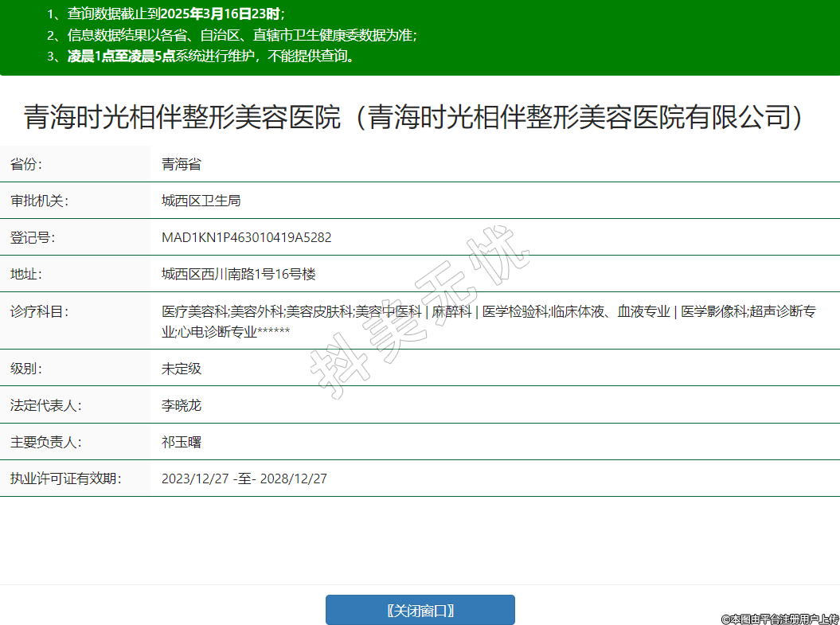
Task: Select the registration number MAD1KN1P463010419A5282
Action: (x=246, y=237)
